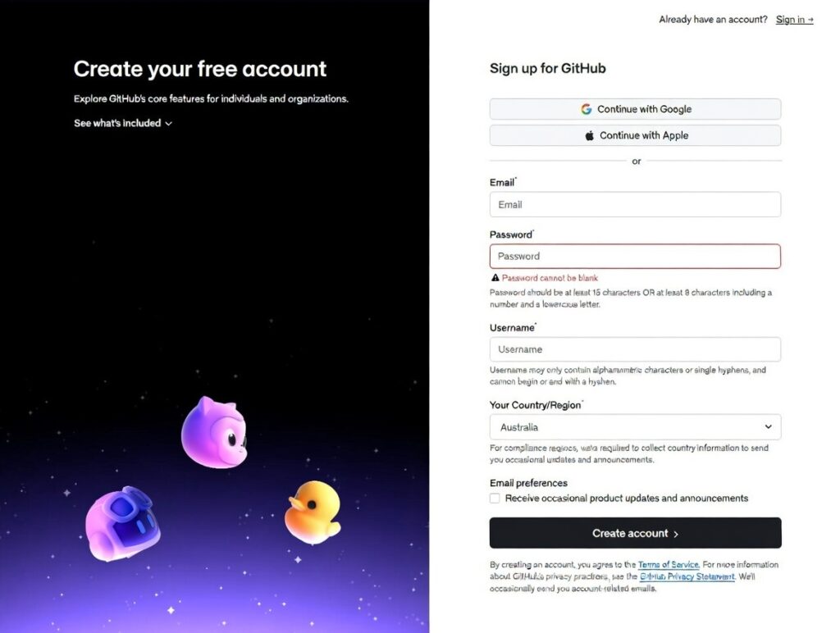Click the arrow beside the Sign in link
This screenshot has width=840, height=633.
tap(810, 19)
